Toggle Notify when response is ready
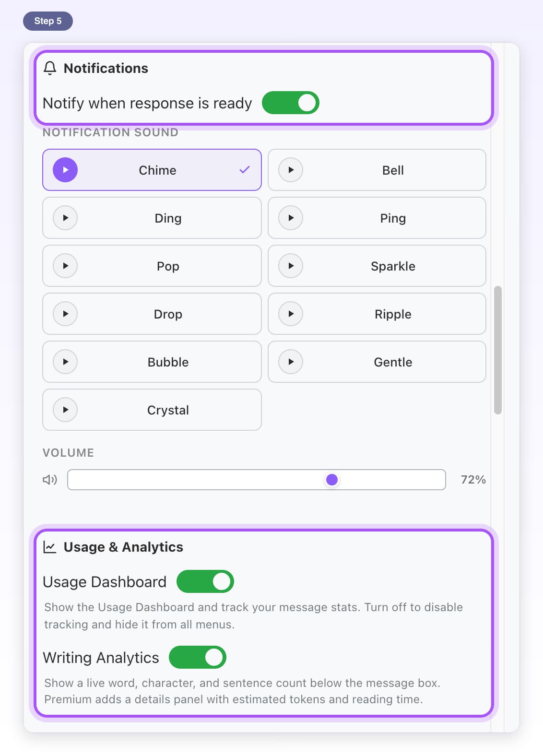 tap(291, 103)
